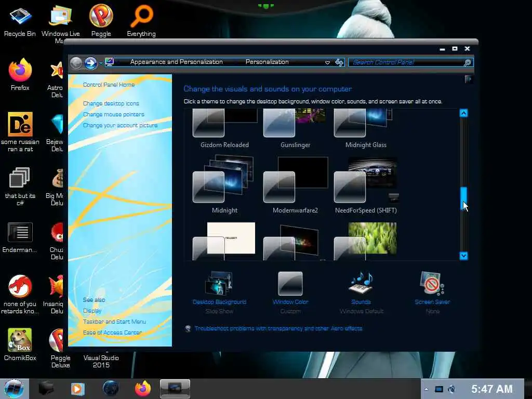Open Sounds settings
The height and width of the screenshot is (399, 532).
361,292
